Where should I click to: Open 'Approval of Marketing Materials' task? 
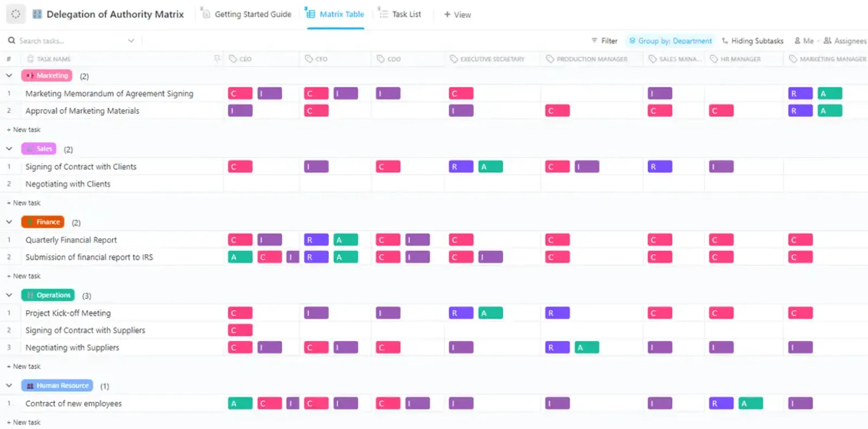82,111
